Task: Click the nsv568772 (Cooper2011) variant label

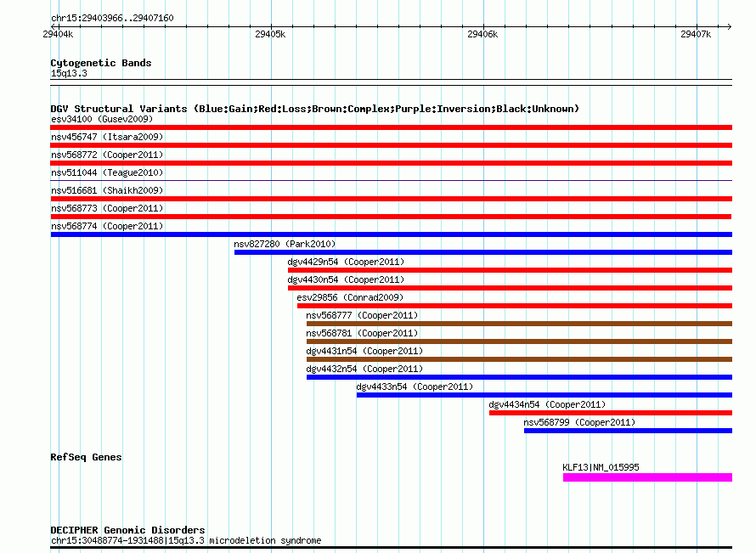Action: 107,155
